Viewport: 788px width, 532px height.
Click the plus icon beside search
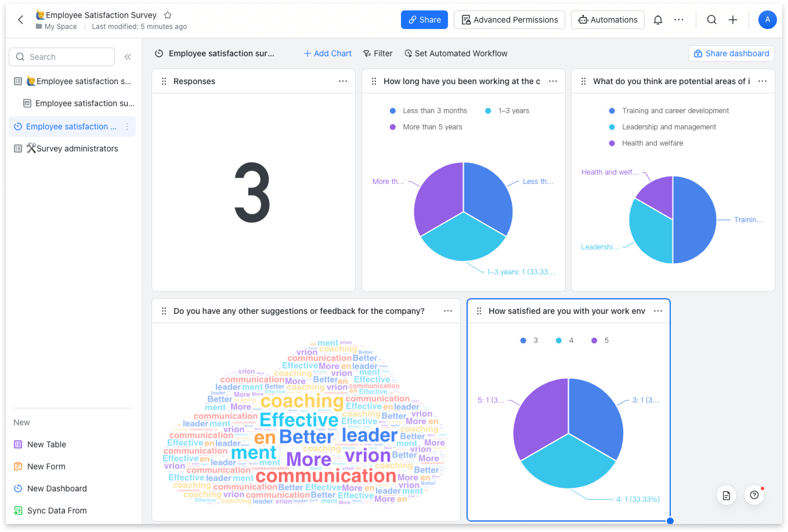pos(733,20)
